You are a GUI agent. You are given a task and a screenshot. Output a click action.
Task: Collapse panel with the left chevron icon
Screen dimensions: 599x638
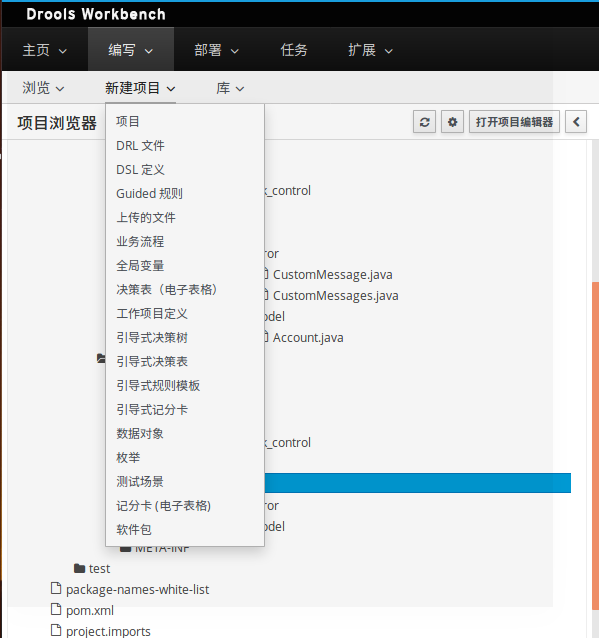(x=576, y=122)
